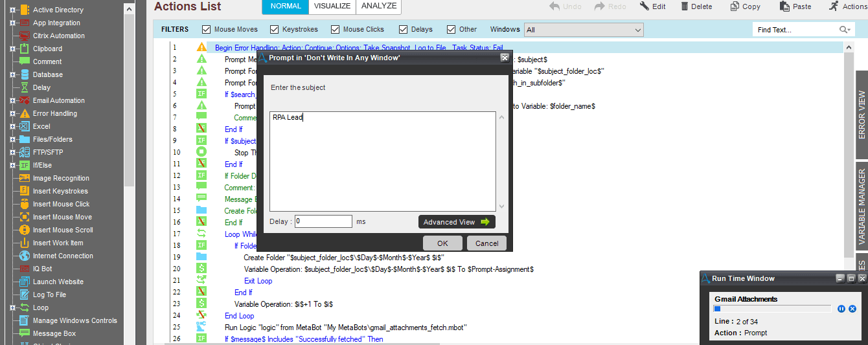Uncheck the Mouse Moves filter
868x345 pixels.
pos(206,29)
